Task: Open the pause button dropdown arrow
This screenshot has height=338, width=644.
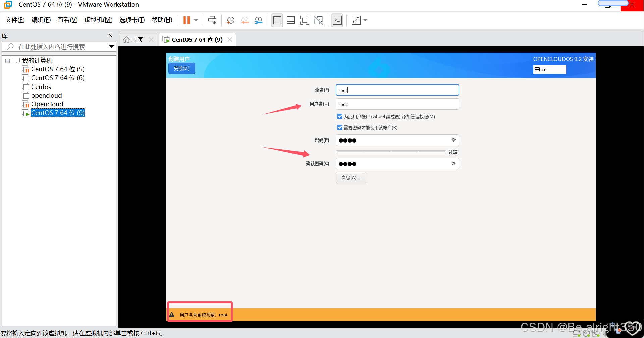Action: (x=196, y=20)
